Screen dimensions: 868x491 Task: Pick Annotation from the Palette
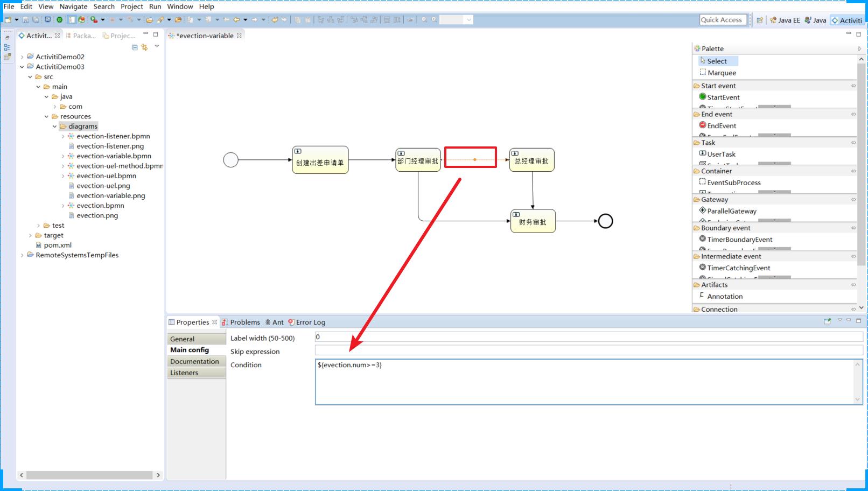[720, 296]
